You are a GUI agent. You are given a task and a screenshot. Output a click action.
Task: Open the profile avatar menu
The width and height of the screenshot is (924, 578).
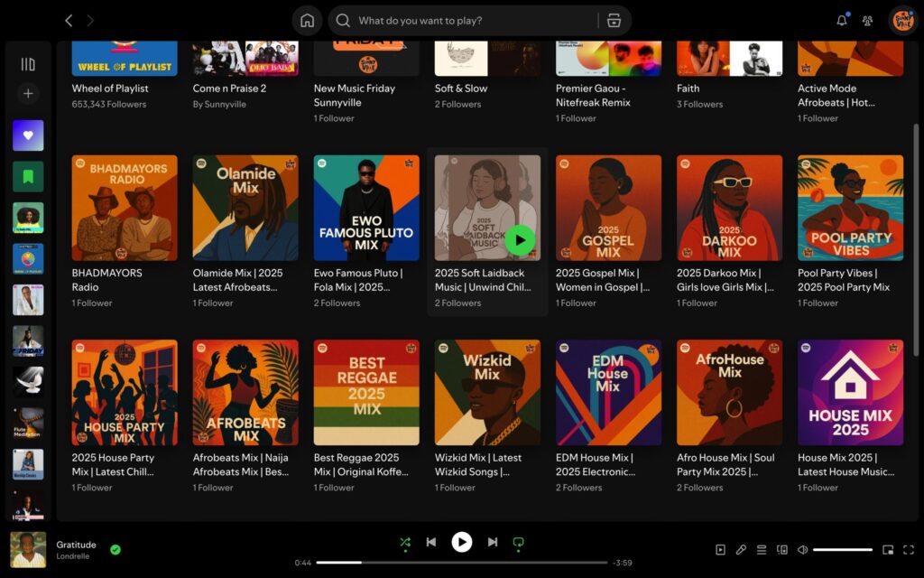tap(902, 21)
